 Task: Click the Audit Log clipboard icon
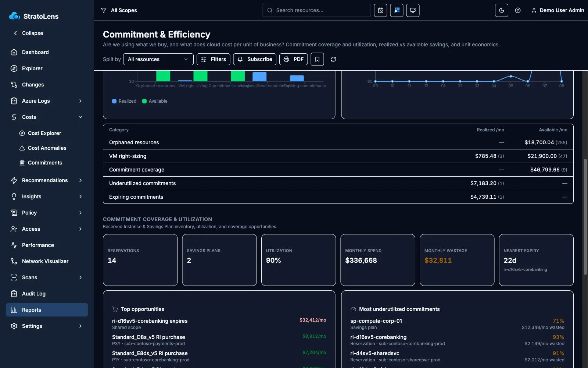point(14,294)
